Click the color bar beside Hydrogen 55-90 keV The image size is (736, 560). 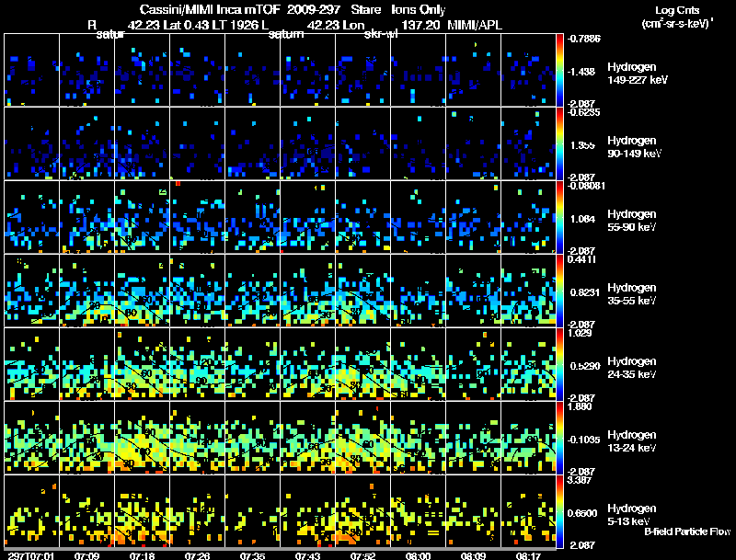tap(559, 218)
